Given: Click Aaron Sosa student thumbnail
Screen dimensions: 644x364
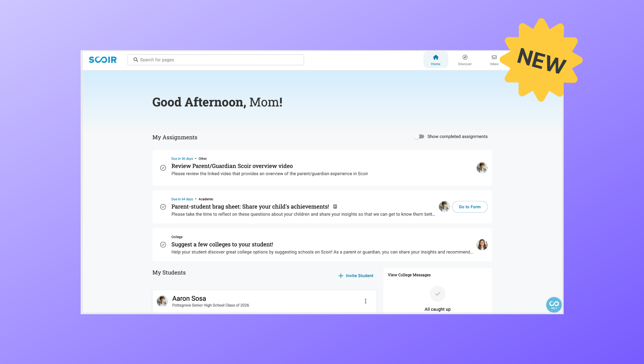Looking at the screenshot, I should coord(162,301).
